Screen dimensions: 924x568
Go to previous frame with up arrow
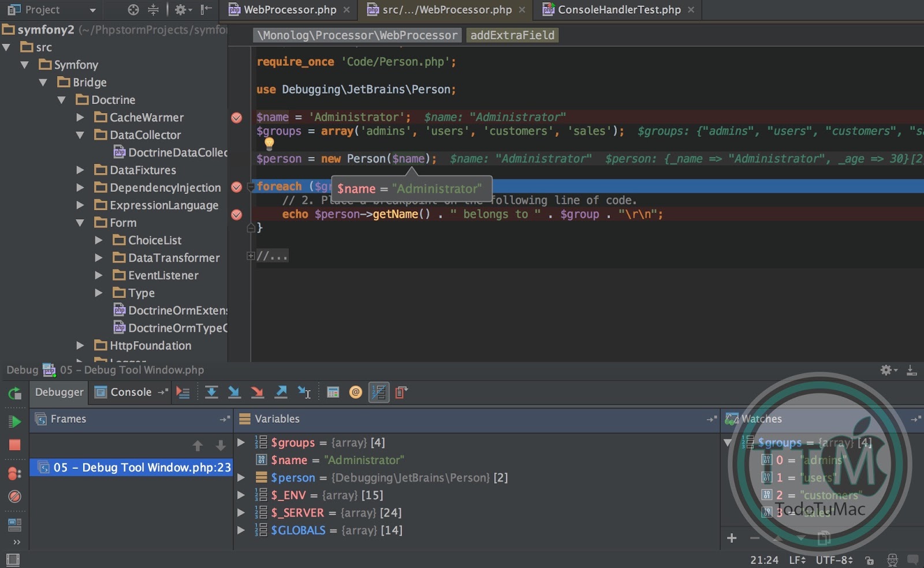(198, 446)
